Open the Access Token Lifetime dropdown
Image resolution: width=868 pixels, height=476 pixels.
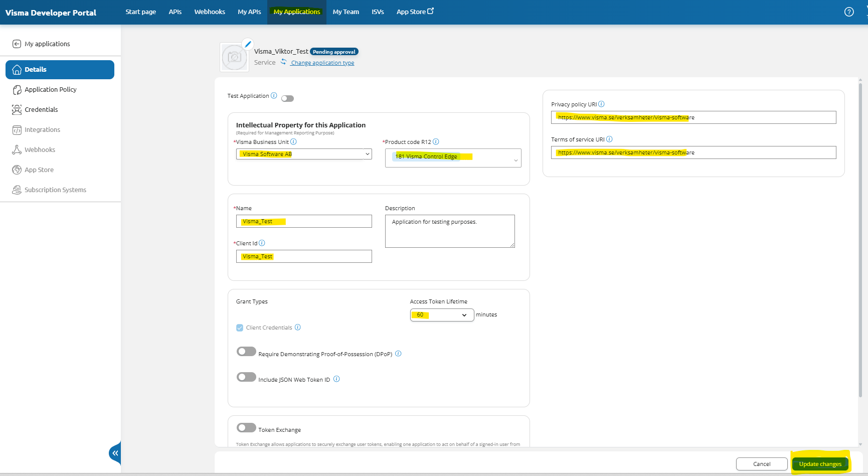coord(442,315)
